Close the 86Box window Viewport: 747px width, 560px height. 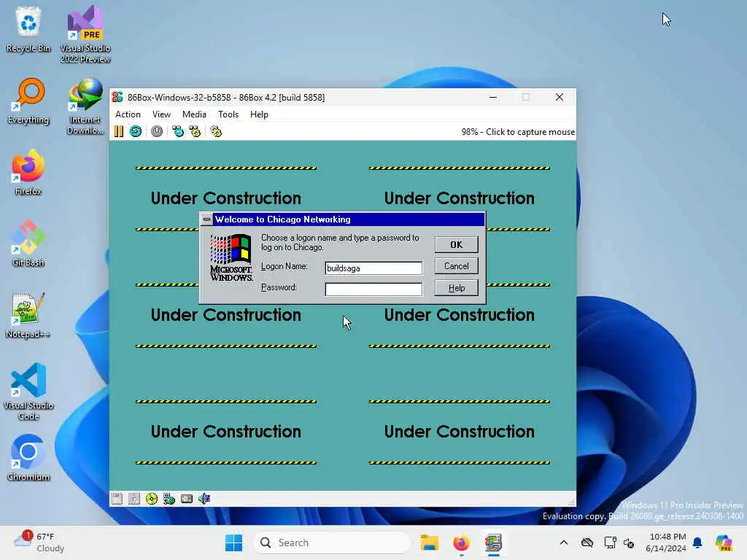560,97
